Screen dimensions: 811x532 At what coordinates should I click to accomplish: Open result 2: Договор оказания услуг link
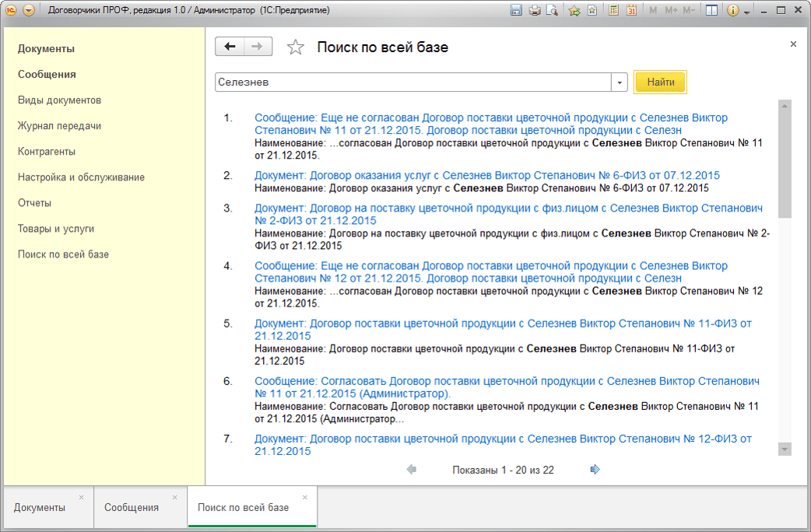(486, 176)
